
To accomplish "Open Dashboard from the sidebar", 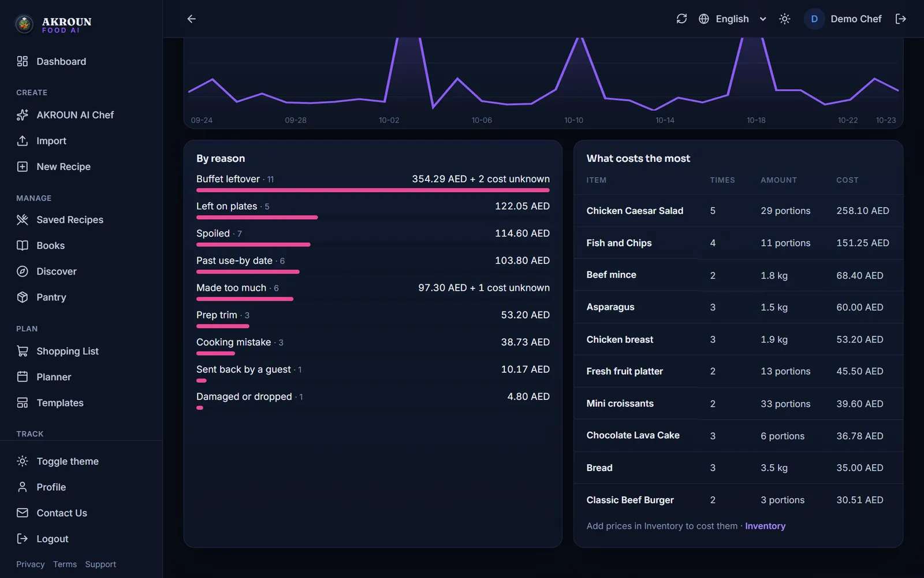I will 61,61.
